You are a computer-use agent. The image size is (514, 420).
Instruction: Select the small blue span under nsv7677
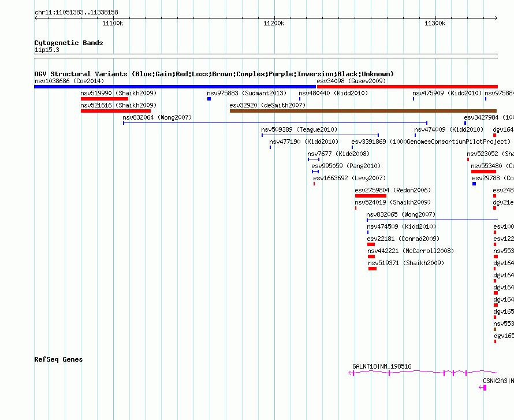[314, 159]
